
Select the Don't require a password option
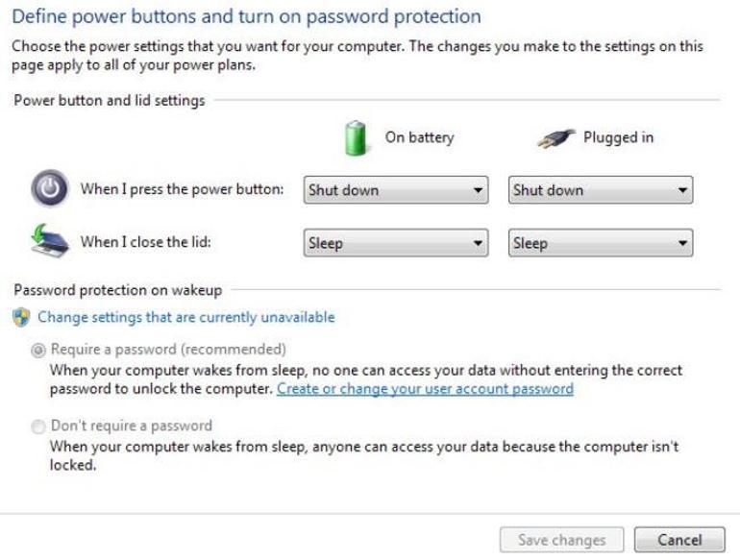(38, 426)
